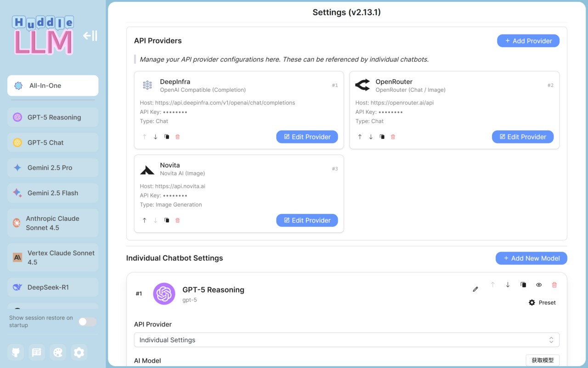Open the theme palette icon
This screenshot has height=368, width=588.
(x=58, y=352)
